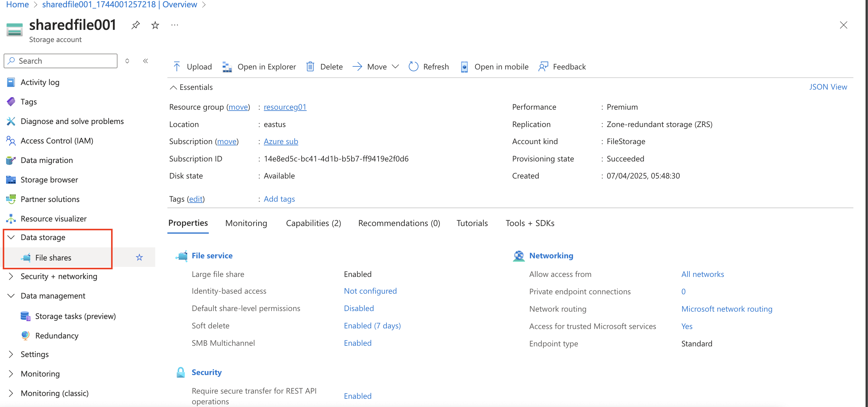Screen dimensions: 868x407
Task: Click Enabled (7 days) soft delete
Action: pos(372,326)
